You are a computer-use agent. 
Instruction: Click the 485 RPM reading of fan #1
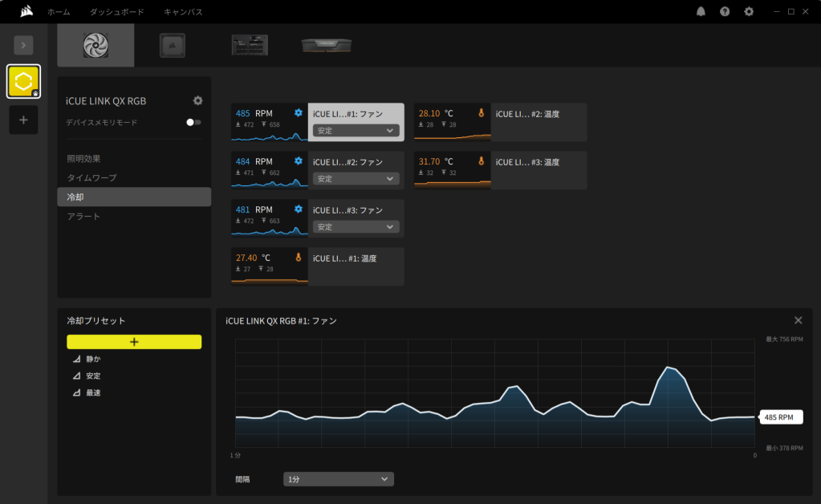pyautogui.click(x=254, y=113)
